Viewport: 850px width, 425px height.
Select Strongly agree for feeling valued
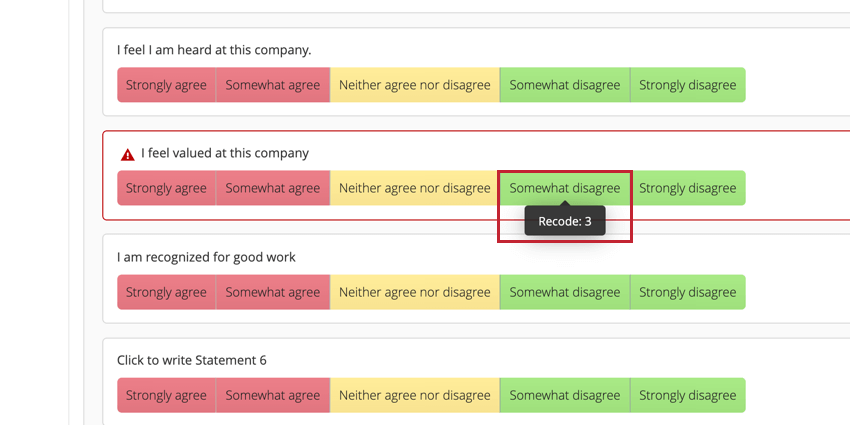click(166, 188)
